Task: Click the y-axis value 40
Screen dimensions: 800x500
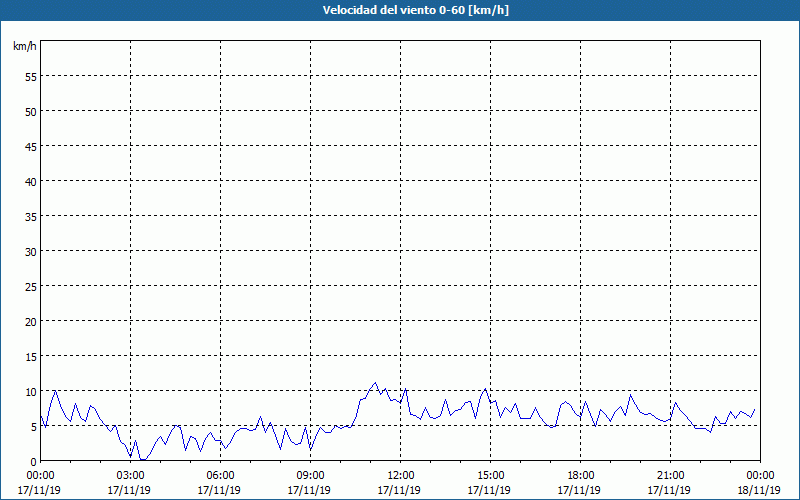Action: pos(31,181)
